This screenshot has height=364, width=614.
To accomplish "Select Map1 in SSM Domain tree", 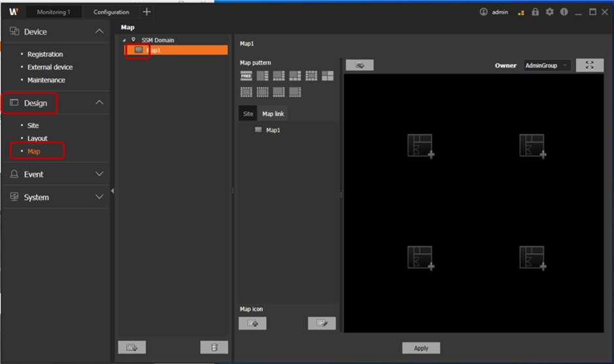I will point(154,50).
